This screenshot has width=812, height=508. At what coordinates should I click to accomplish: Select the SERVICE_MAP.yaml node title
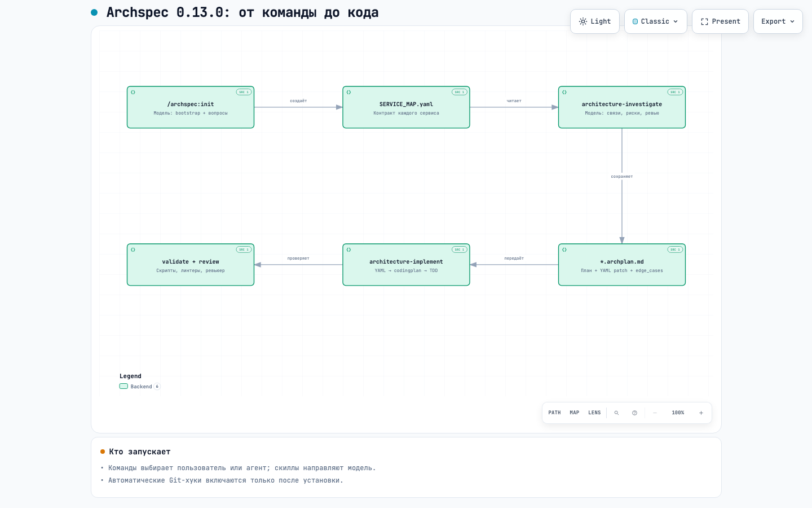[406, 104]
